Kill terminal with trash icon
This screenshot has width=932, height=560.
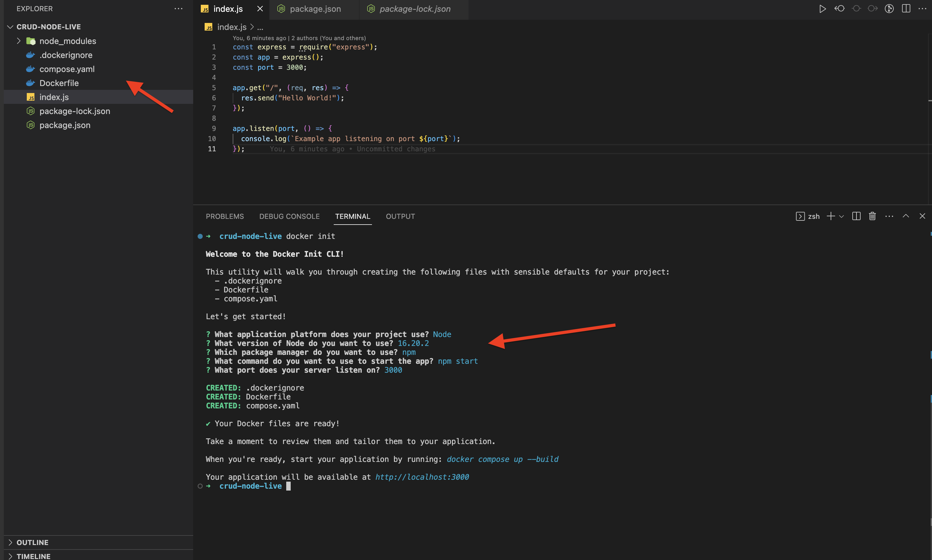point(872,216)
